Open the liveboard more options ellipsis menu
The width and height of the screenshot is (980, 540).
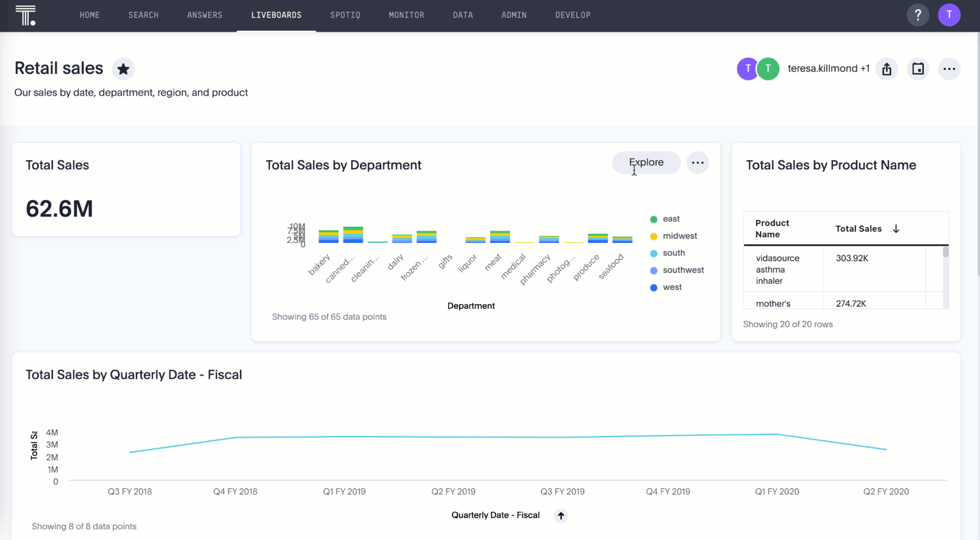(x=949, y=69)
